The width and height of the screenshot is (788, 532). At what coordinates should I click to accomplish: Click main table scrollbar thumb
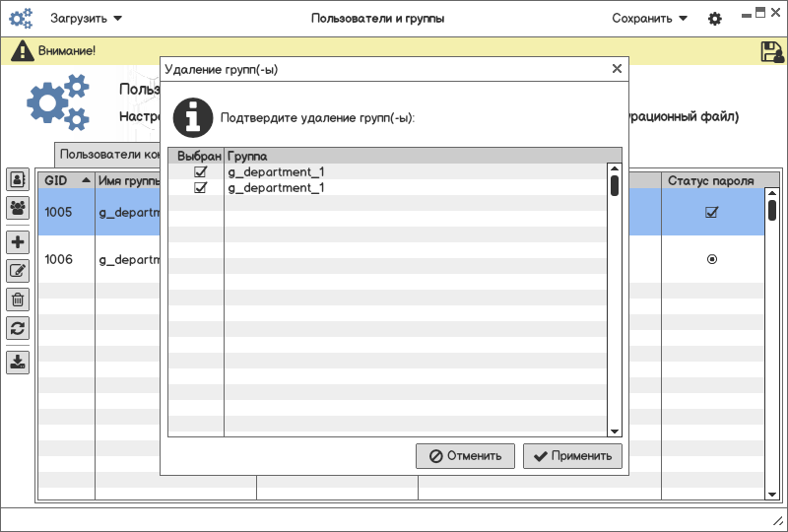(772, 210)
